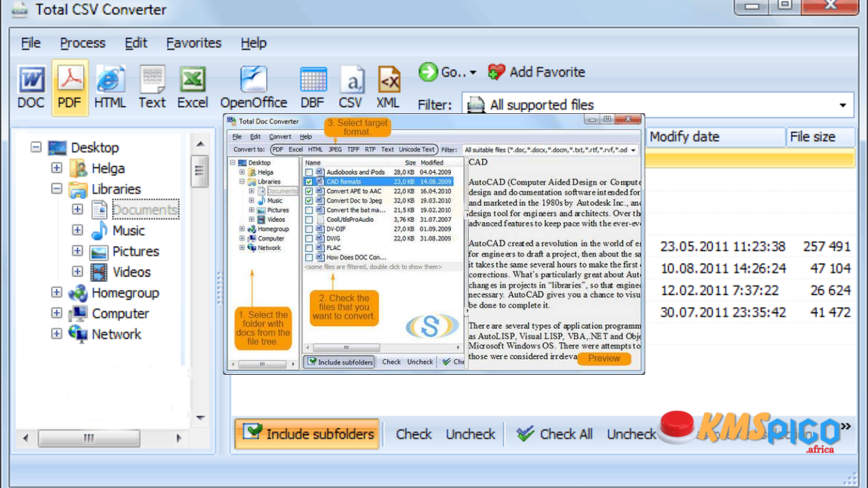Open the Process menu
This screenshot has width=868, height=488.
click(x=83, y=43)
